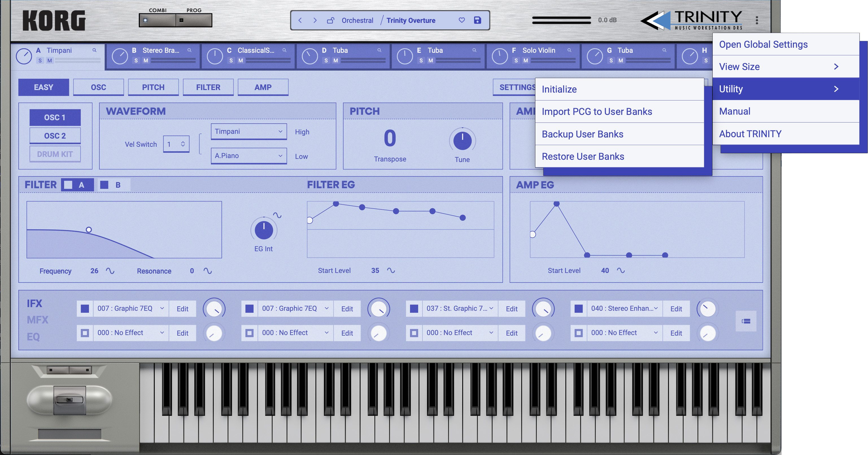Open modulation icon next to Resonance value
This screenshot has height=455, width=868.
pyautogui.click(x=208, y=271)
